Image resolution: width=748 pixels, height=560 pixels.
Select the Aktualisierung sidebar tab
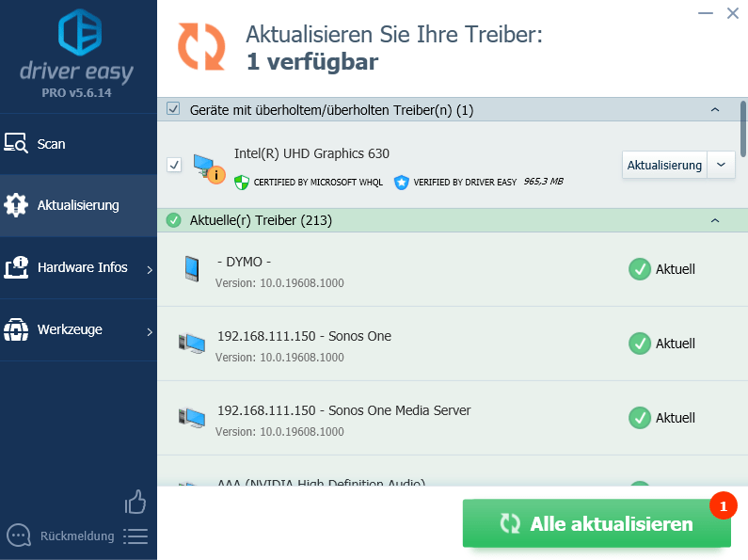pos(78,205)
